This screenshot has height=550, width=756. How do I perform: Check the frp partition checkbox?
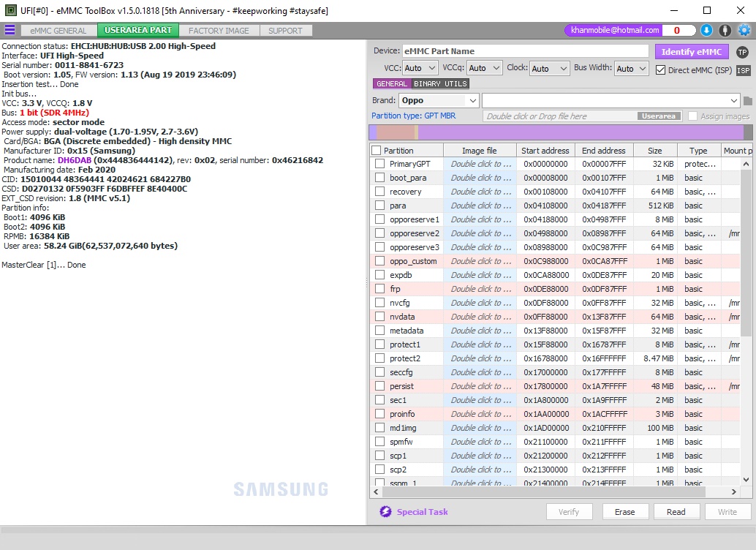(x=380, y=289)
